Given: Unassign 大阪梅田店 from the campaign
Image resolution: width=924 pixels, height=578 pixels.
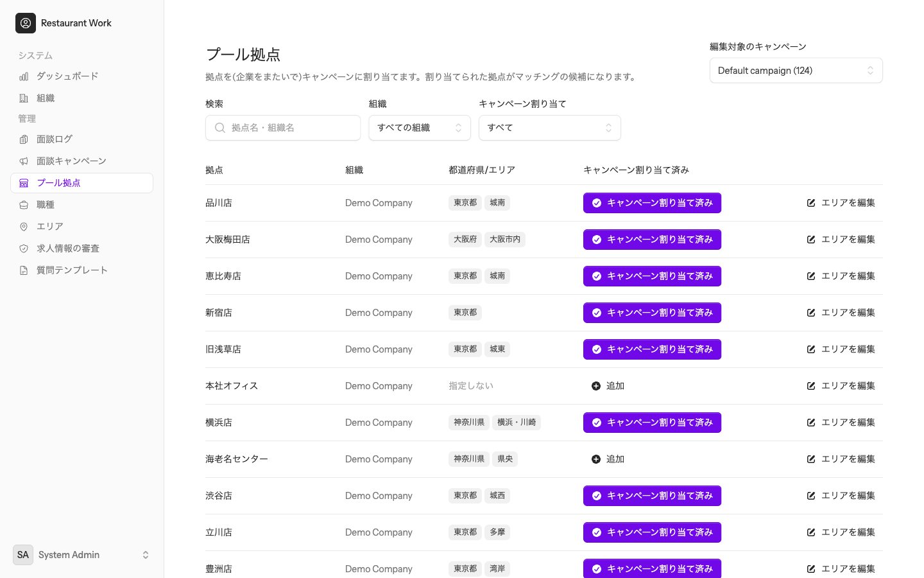Looking at the screenshot, I should coord(652,240).
